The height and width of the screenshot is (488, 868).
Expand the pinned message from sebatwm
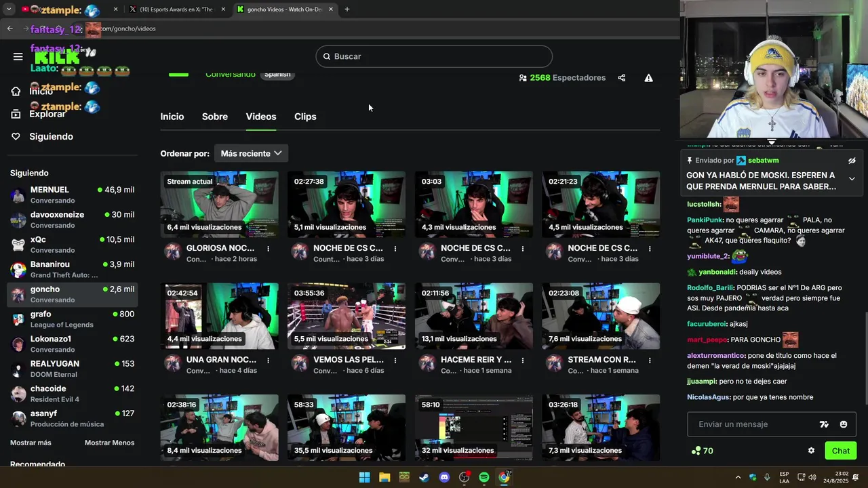click(x=852, y=179)
